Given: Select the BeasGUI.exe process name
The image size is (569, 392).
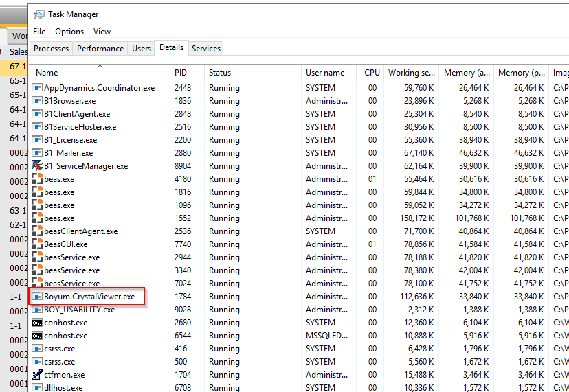Looking at the screenshot, I should [x=66, y=244].
